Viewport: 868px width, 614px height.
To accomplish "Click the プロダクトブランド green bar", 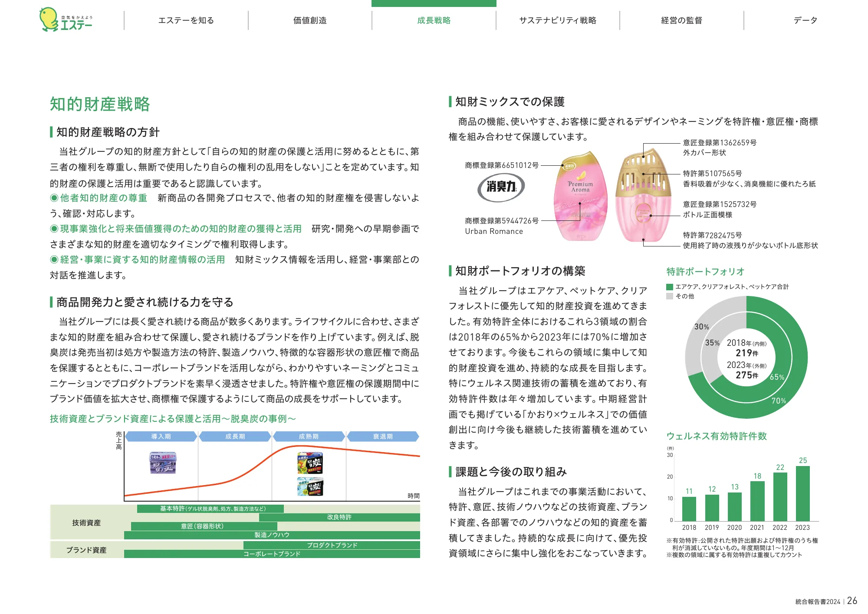I will [332, 545].
